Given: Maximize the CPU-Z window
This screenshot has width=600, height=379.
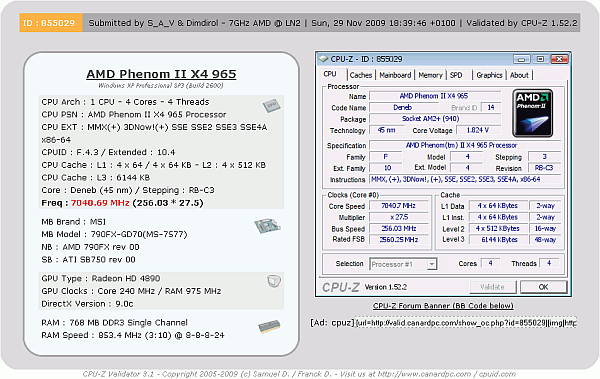Looking at the screenshot, I should coord(540,59).
